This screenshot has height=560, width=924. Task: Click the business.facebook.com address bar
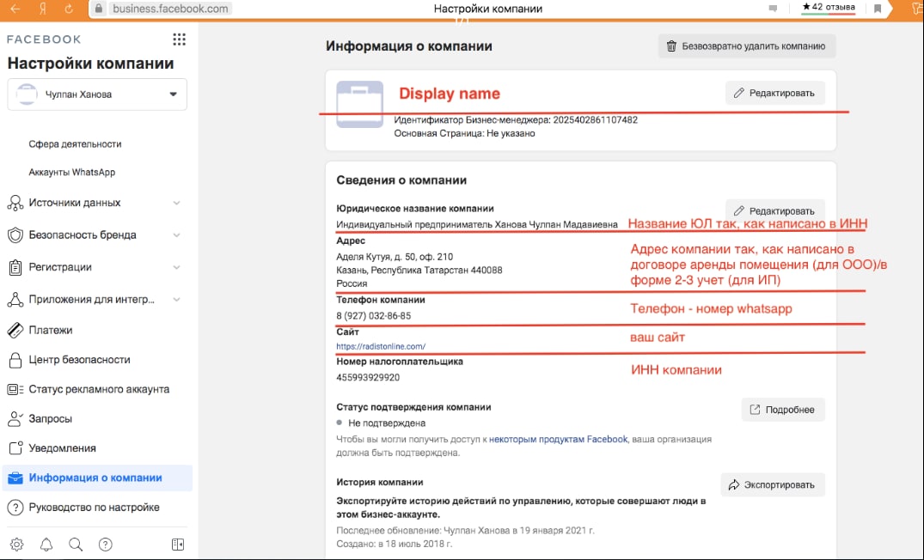click(162, 9)
